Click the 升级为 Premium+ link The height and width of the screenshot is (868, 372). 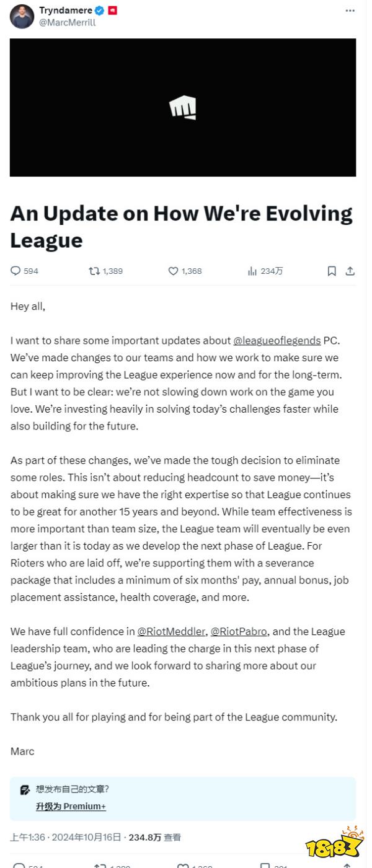[71, 806]
